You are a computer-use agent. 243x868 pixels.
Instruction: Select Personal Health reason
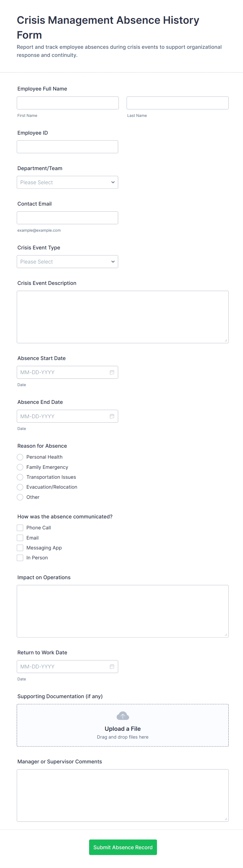[x=20, y=457]
